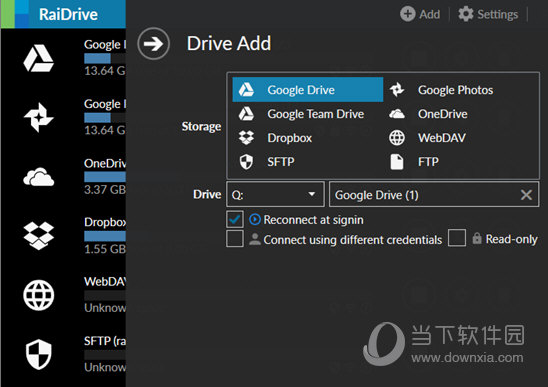Uncheck Reconnect at signin checkbox

(235, 220)
